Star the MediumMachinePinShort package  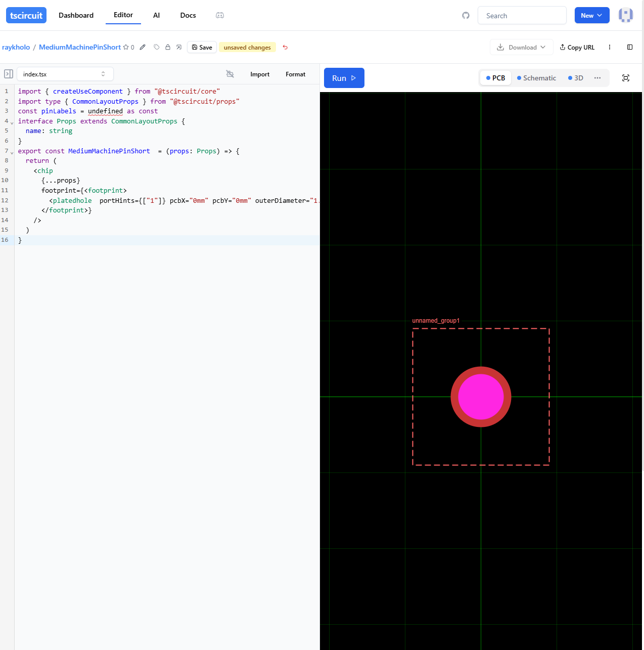tap(126, 47)
